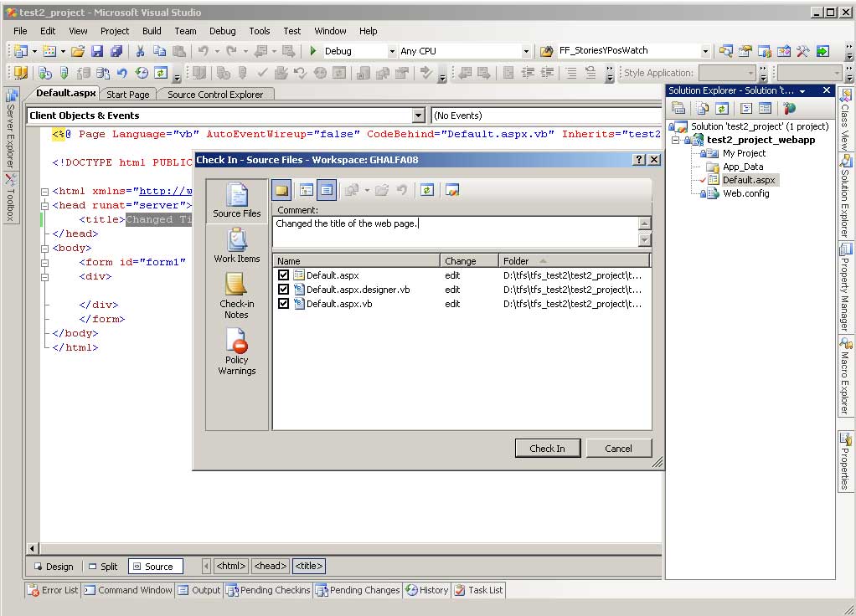Screen dimensions: 856x616
Task: Click the Show All Files icon in Solution Explorer
Action: click(703, 109)
